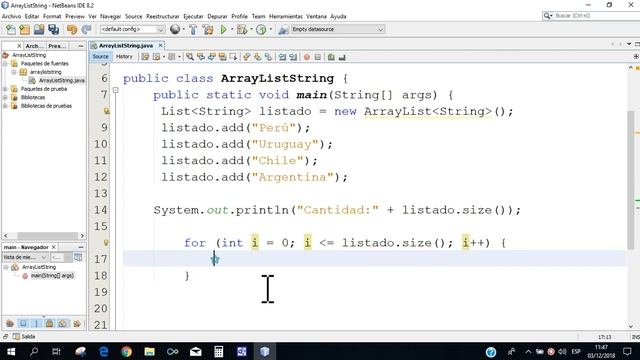Collapse the main method fold at line 7
The width and height of the screenshot is (640, 360).
tap(116, 90)
